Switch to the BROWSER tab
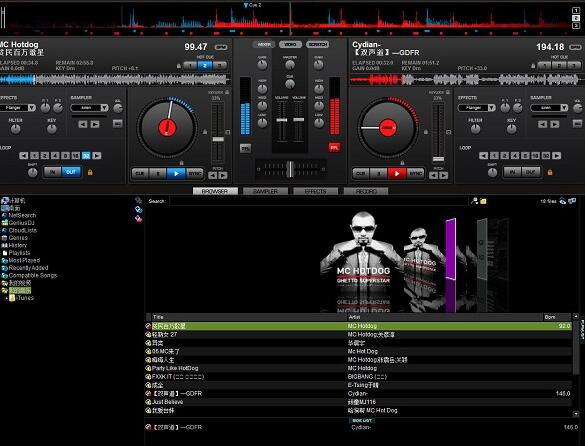 [215, 191]
